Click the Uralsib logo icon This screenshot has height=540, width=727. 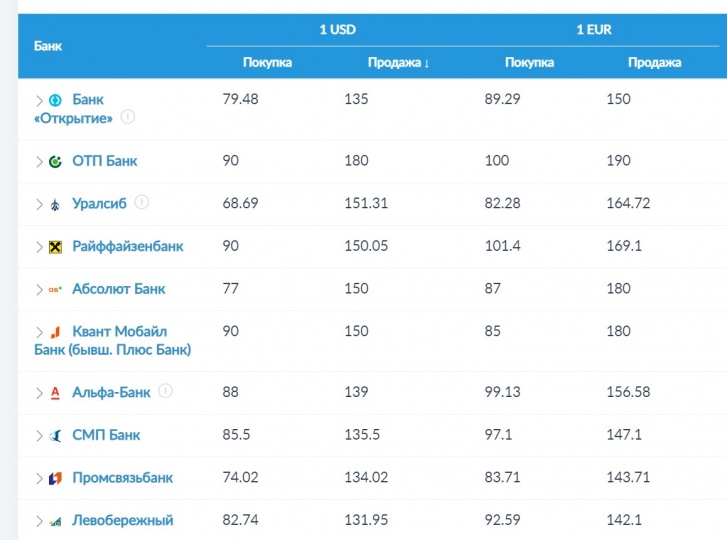tap(56, 204)
